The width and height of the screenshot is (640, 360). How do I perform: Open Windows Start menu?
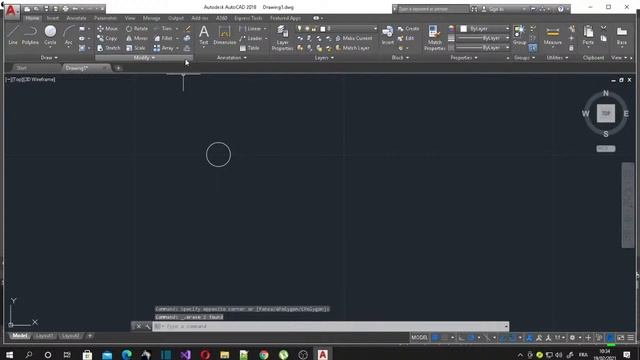(9, 355)
